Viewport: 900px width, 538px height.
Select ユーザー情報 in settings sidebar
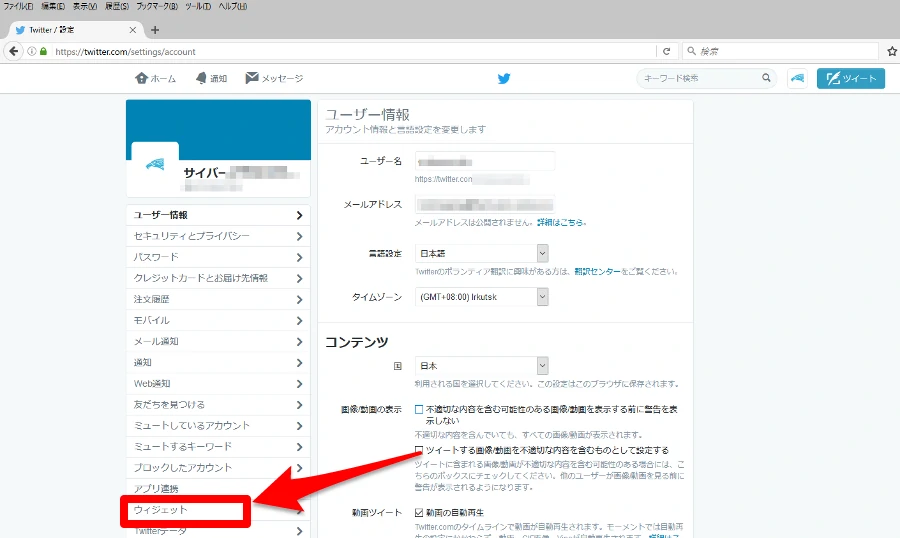tap(218, 215)
